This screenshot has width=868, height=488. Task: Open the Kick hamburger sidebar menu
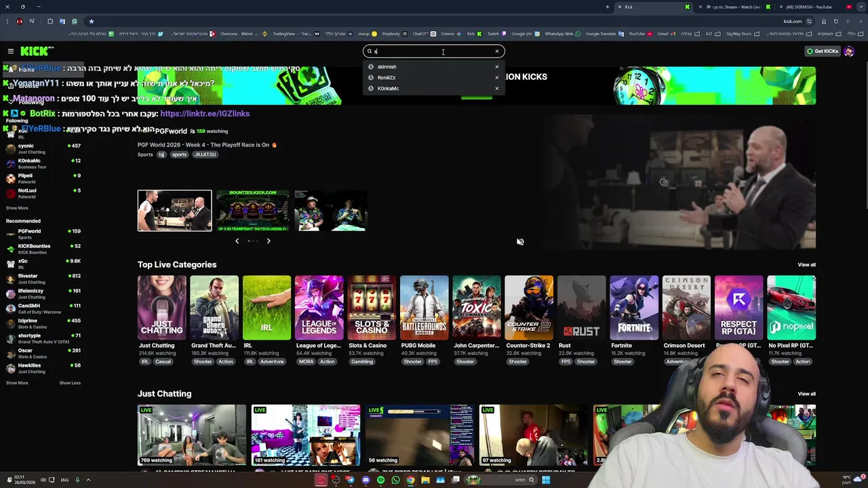(11, 51)
